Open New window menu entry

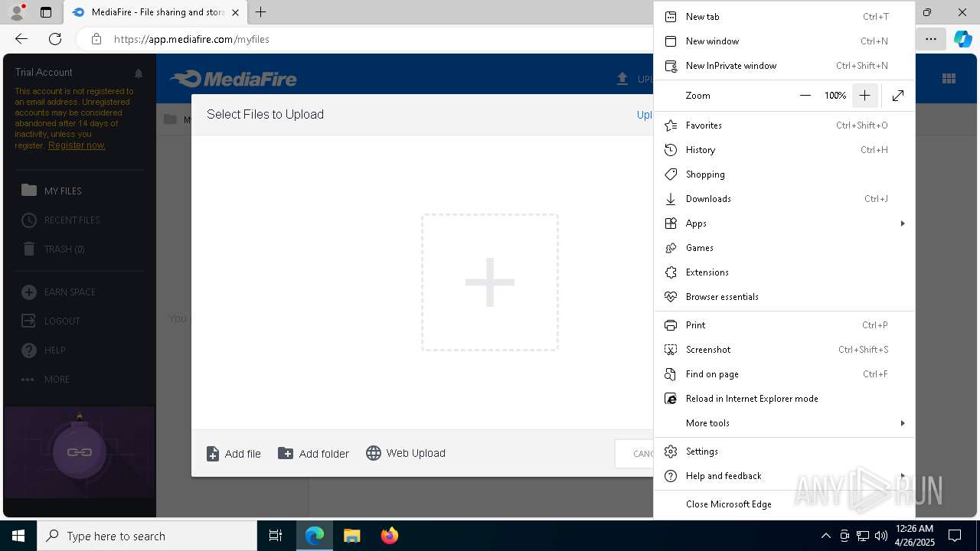(784, 41)
